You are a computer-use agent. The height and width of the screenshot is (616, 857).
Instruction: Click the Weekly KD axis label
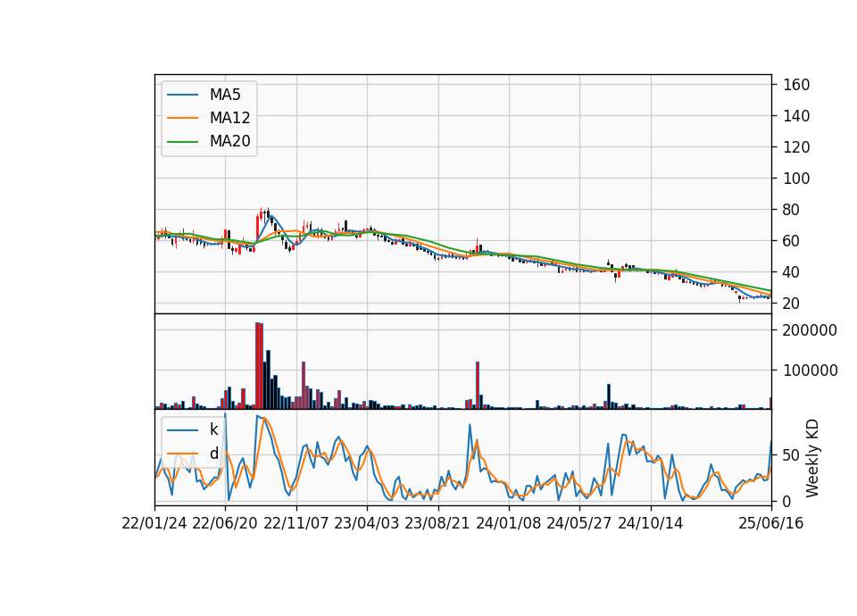[x=812, y=458]
